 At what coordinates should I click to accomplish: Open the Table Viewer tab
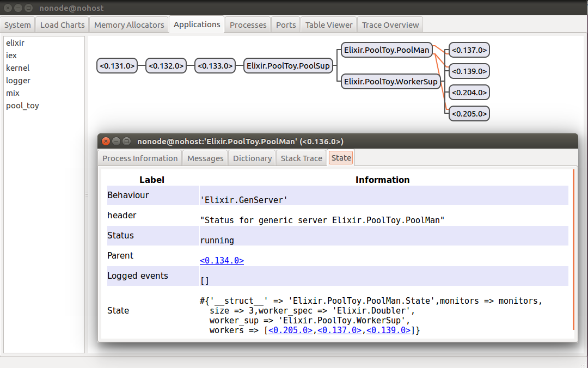tap(329, 25)
